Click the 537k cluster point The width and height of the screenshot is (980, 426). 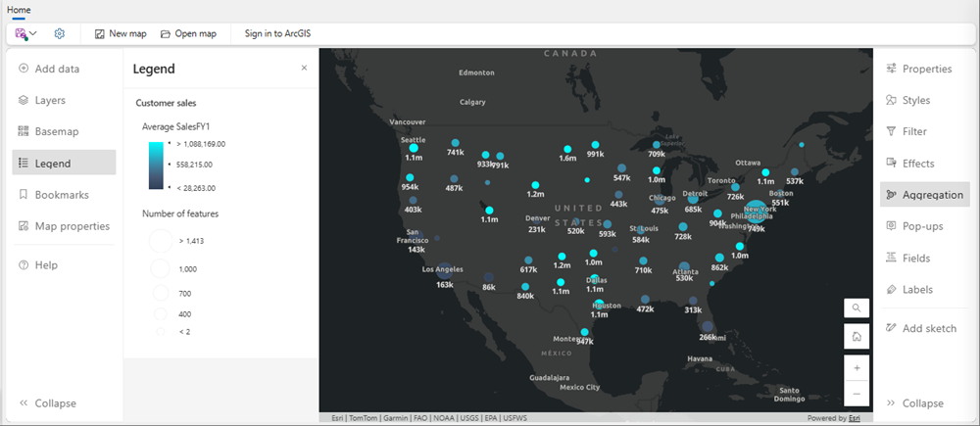coord(795,171)
